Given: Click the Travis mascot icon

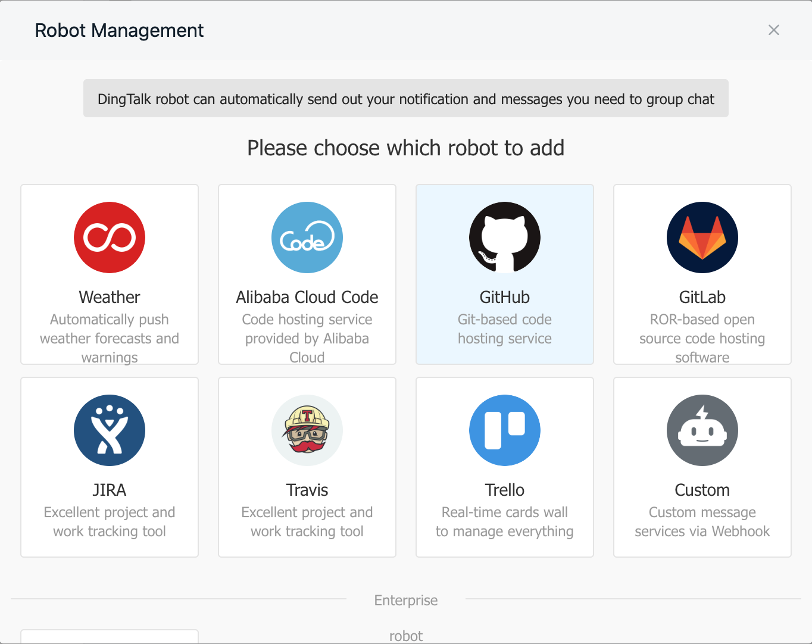Looking at the screenshot, I should 307,430.
